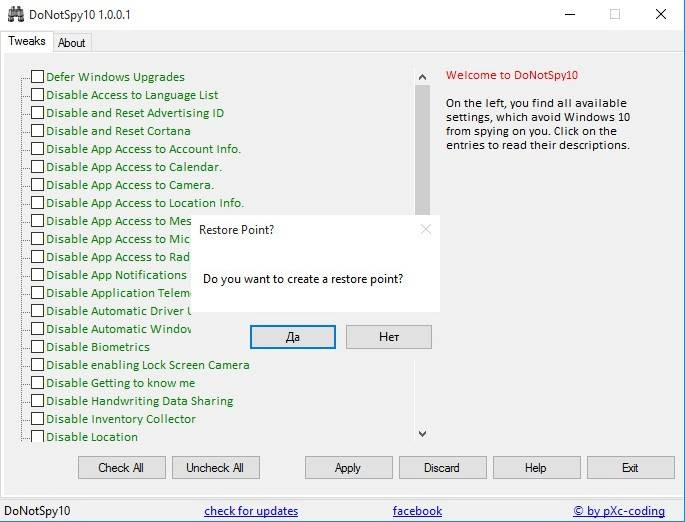Check the Disable Biometrics checkbox
Image resolution: width=685 pixels, height=522 pixels.
point(38,346)
